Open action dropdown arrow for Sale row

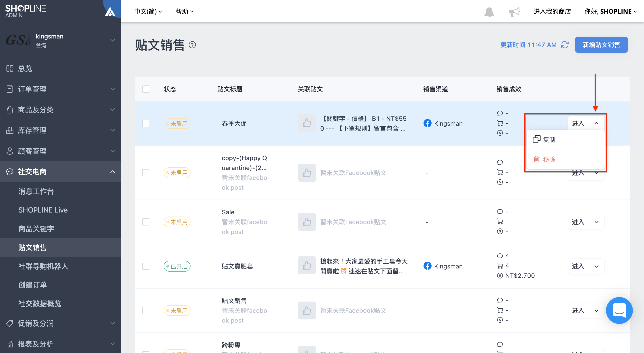pyautogui.click(x=596, y=222)
